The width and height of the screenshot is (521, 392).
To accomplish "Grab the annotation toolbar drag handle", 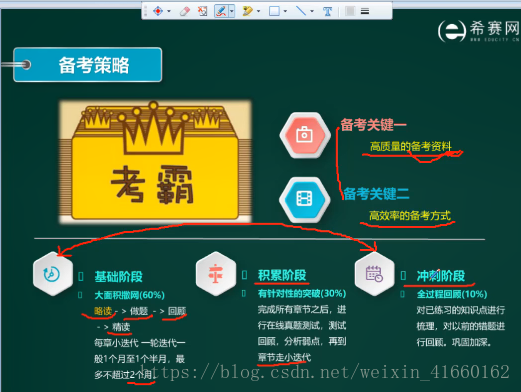I will click(x=145, y=11).
